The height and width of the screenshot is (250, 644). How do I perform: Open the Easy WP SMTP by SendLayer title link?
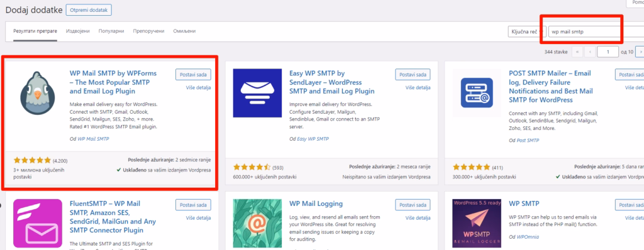click(332, 82)
